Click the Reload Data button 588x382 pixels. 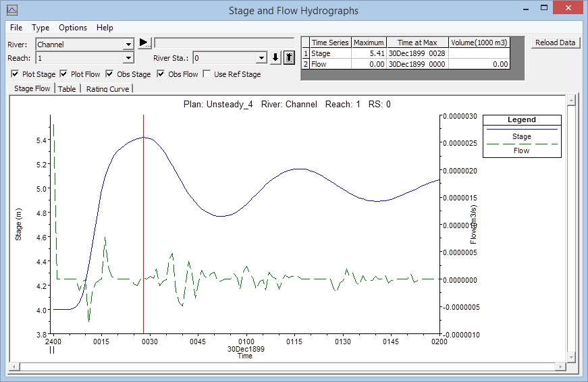click(556, 43)
